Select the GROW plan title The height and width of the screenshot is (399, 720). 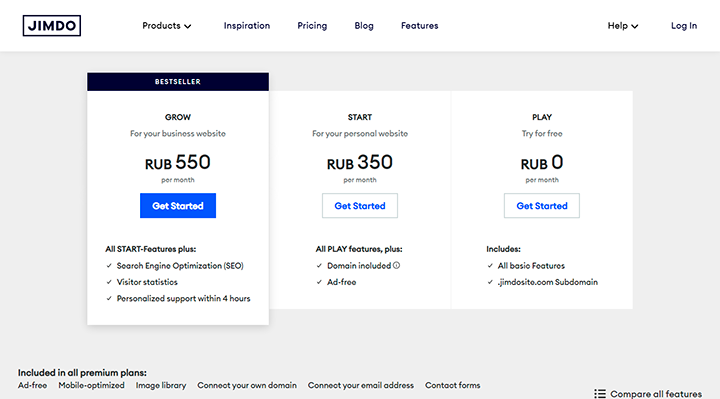pyautogui.click(x=178, y=117)
